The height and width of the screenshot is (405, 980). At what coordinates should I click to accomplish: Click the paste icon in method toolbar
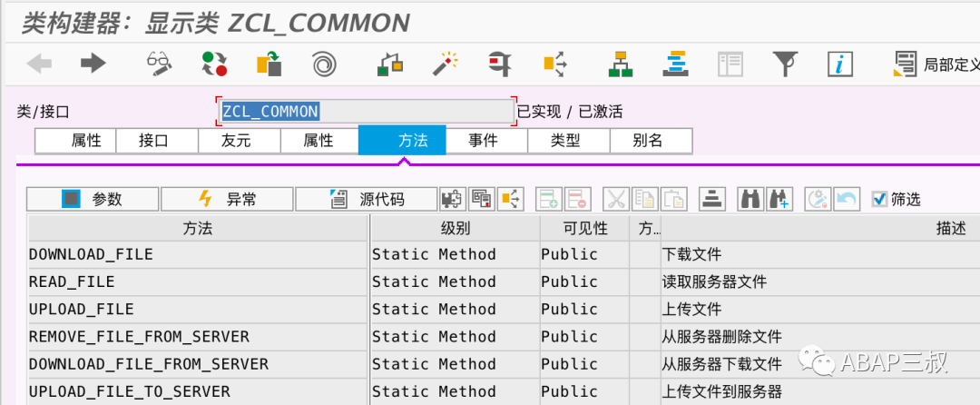(675, 200)
